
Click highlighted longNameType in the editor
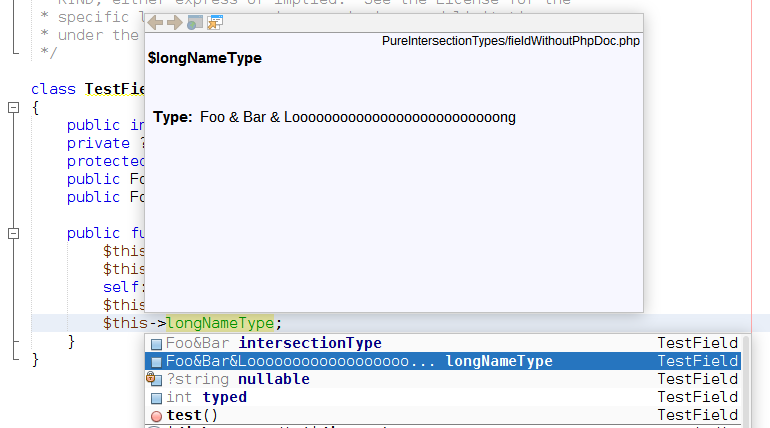220,323
